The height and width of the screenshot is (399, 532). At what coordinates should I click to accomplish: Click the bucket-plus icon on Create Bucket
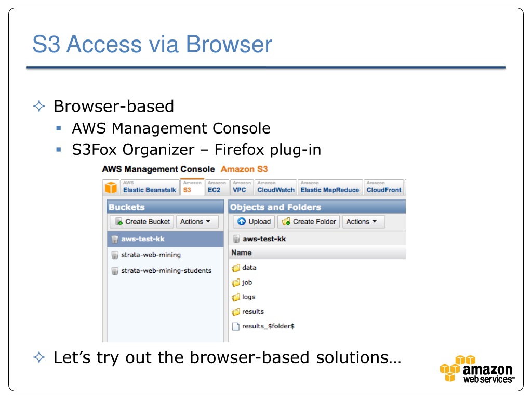(119, 222)
